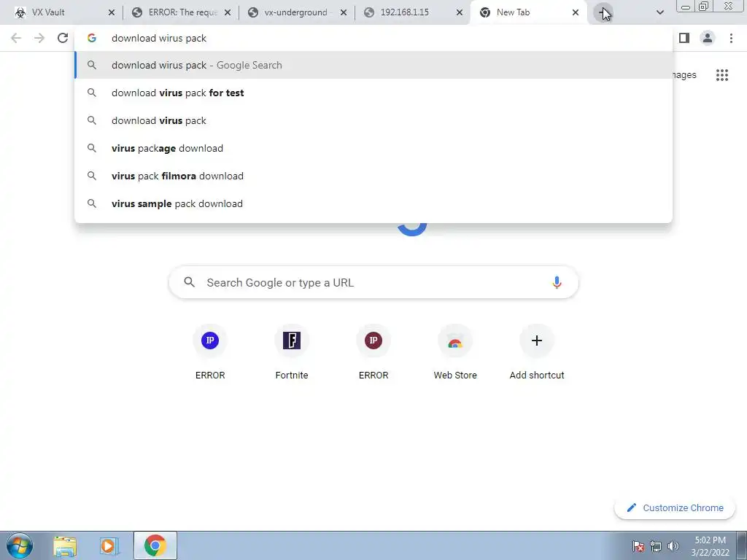Open the Chrome three-dot menu
Screen dimensions: 747x560
pos(731,38)
